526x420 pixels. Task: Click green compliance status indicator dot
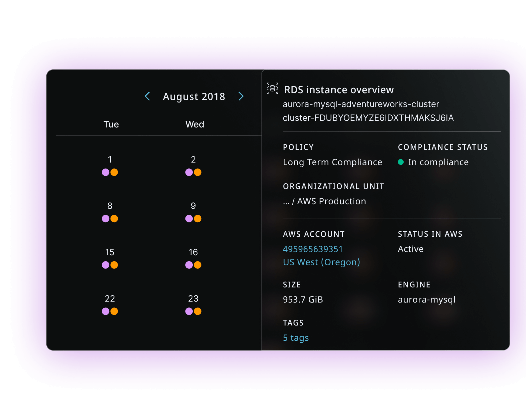point(401,162)
